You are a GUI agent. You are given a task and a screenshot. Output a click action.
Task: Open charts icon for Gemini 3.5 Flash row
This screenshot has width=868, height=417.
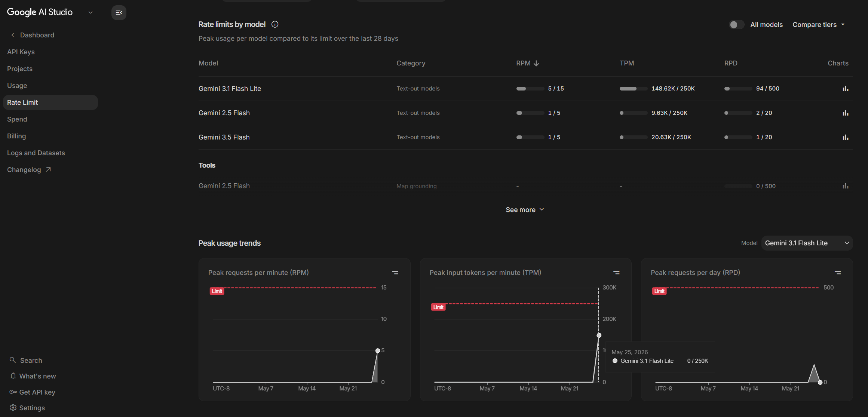845,137
